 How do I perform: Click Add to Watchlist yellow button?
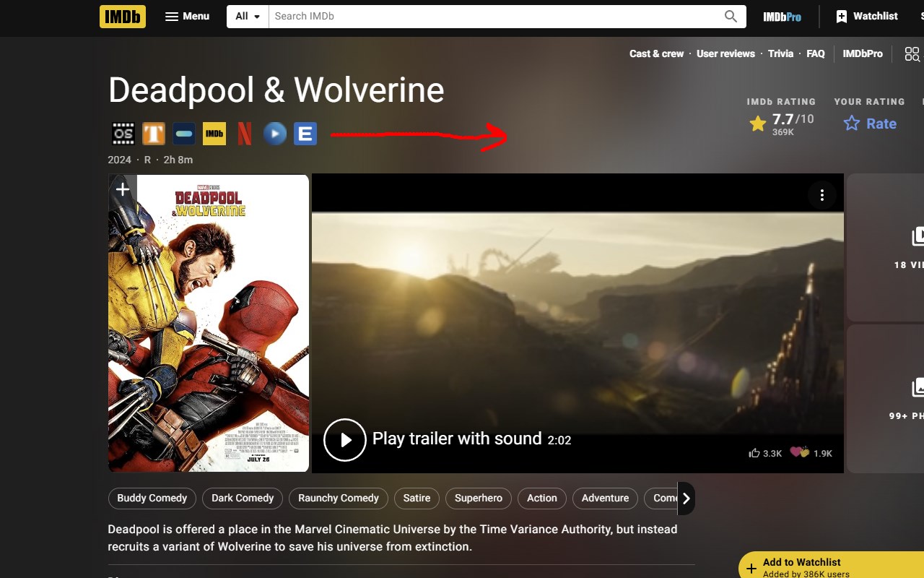[832, 565]
